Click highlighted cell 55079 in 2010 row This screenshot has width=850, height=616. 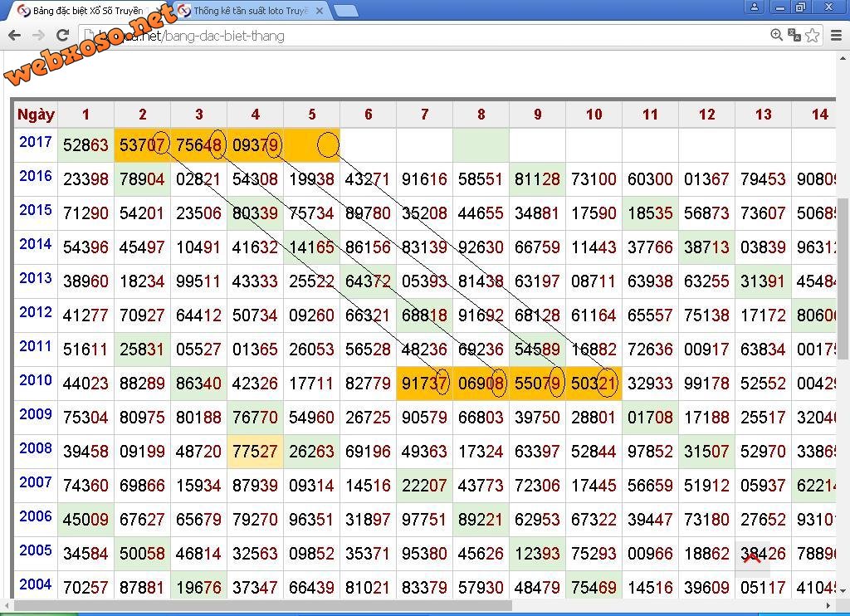tap(538, 384)
